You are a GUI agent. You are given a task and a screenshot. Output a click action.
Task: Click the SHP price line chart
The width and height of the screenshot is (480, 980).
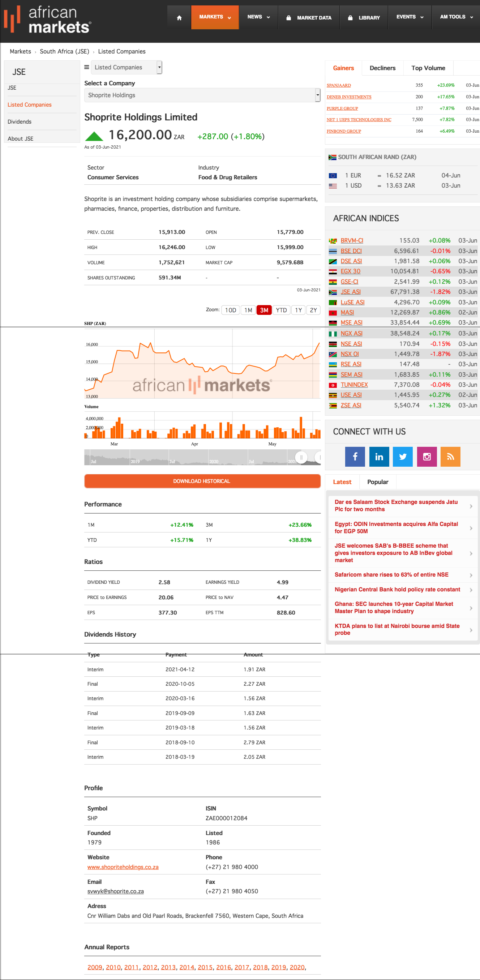tap(202, 364)
